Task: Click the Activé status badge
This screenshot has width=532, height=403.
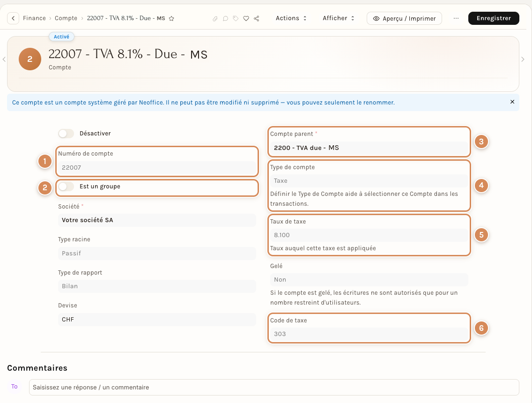Action: [61, 37]
